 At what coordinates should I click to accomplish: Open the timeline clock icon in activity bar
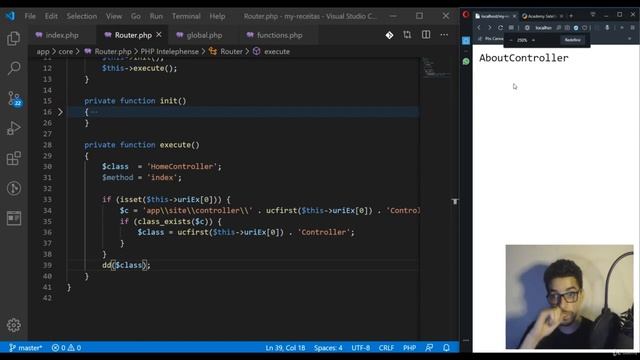coord(13,188)
